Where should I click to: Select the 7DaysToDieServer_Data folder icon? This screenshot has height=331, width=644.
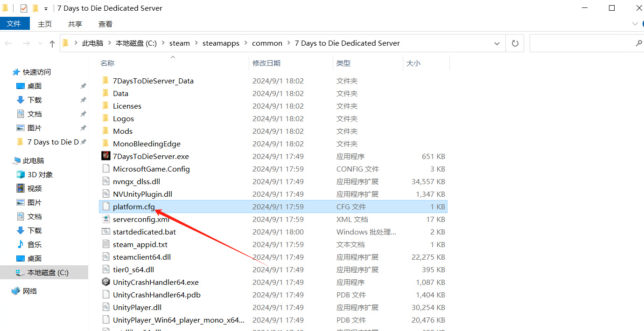[x=105, y=81]
